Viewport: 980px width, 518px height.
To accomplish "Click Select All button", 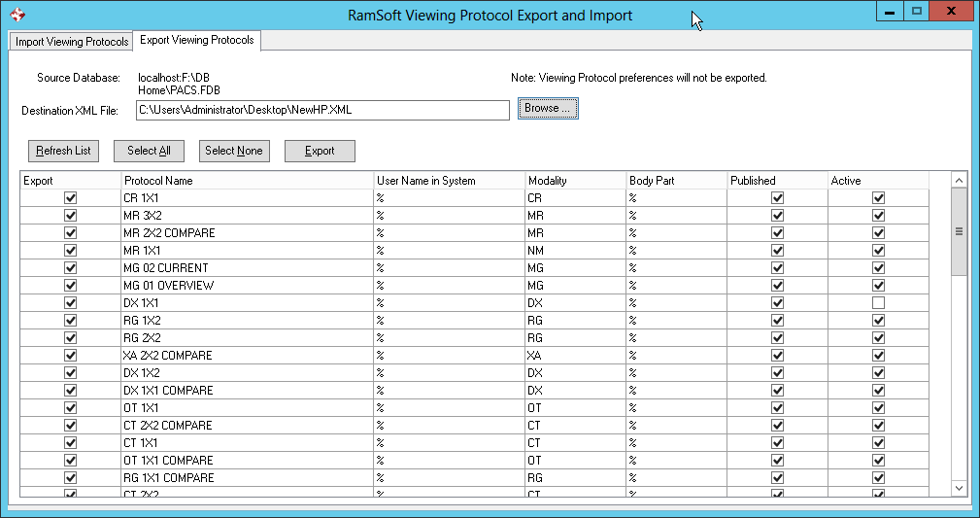I will tap(149, 151).
